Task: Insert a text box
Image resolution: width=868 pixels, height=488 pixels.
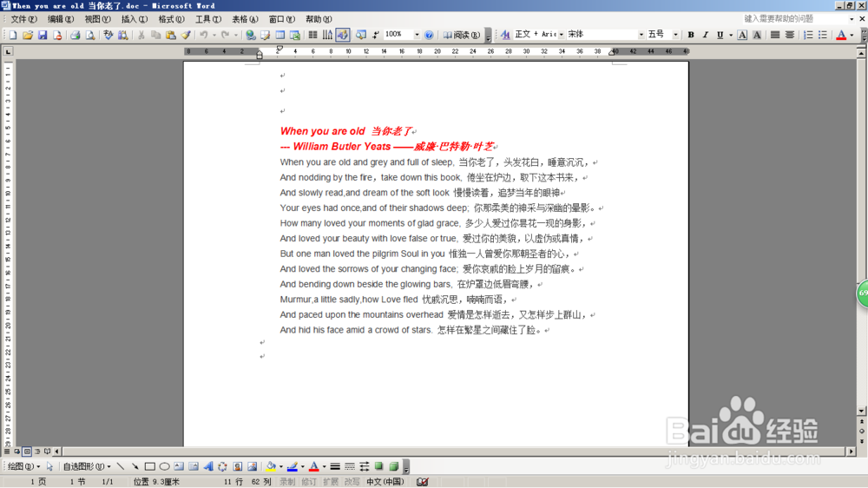Action: [179, 466]
